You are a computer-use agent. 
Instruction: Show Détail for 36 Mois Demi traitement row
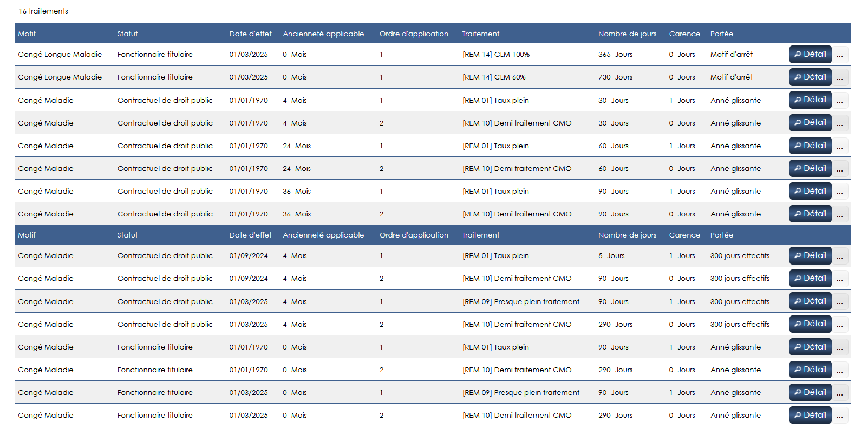810,214
